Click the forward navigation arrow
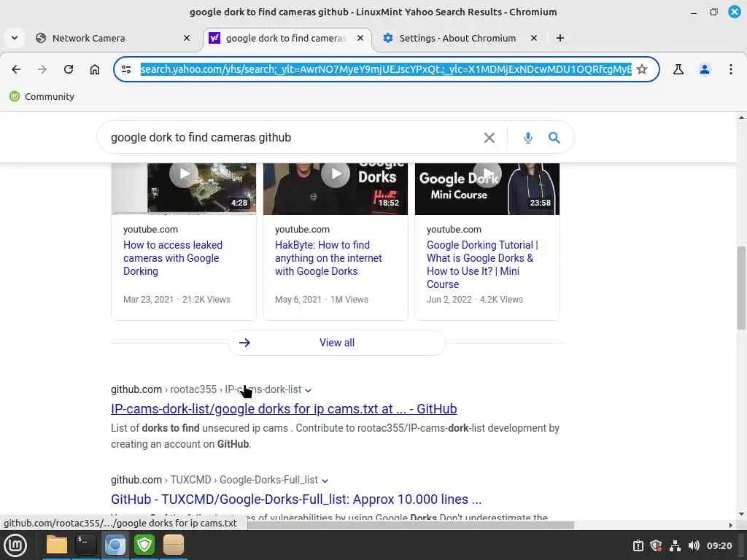This screenshot has width=747, height=560. click(x=42, y=69)
